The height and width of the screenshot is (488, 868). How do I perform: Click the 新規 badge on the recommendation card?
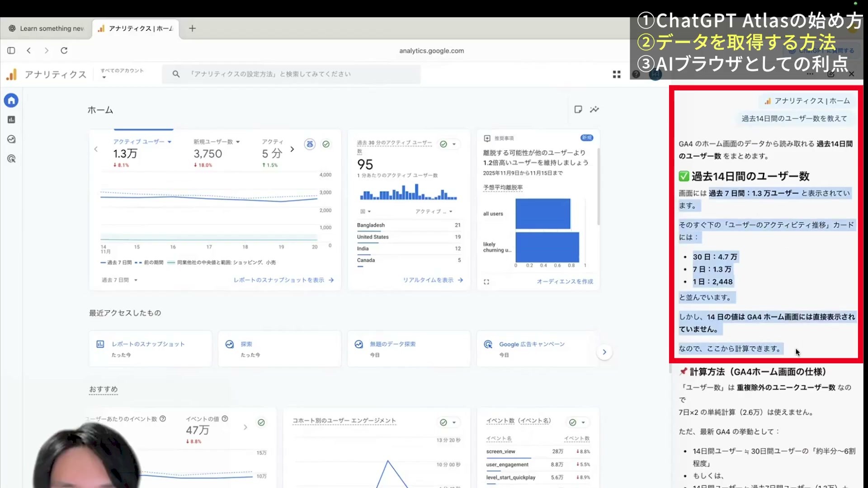[x=587, y=138]
